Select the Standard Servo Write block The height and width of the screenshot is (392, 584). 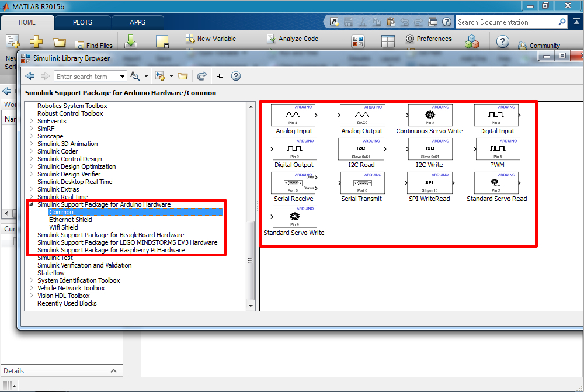(294, 217)
